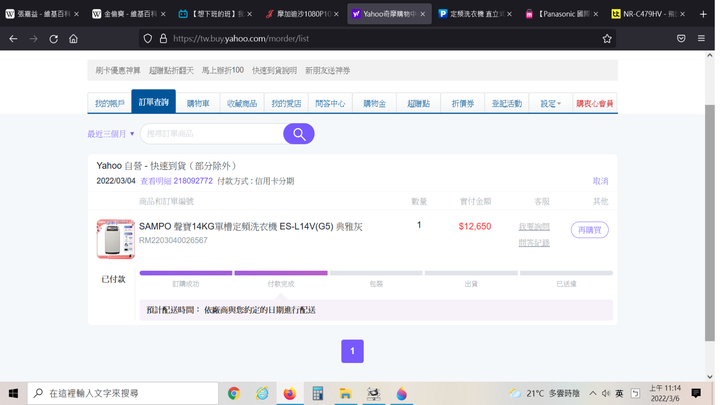Click 取消 to cancel the order
This screenshot has height=405, width=720.
click(x=600, y=181)
